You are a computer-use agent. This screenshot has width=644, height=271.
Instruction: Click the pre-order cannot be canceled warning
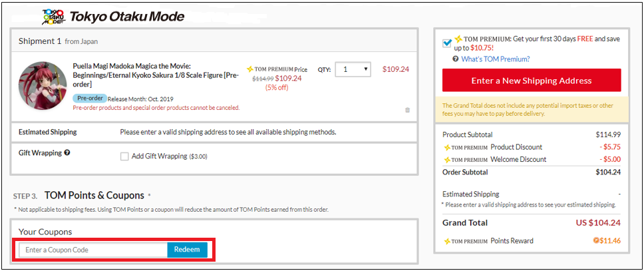click(x=156, y=108)
